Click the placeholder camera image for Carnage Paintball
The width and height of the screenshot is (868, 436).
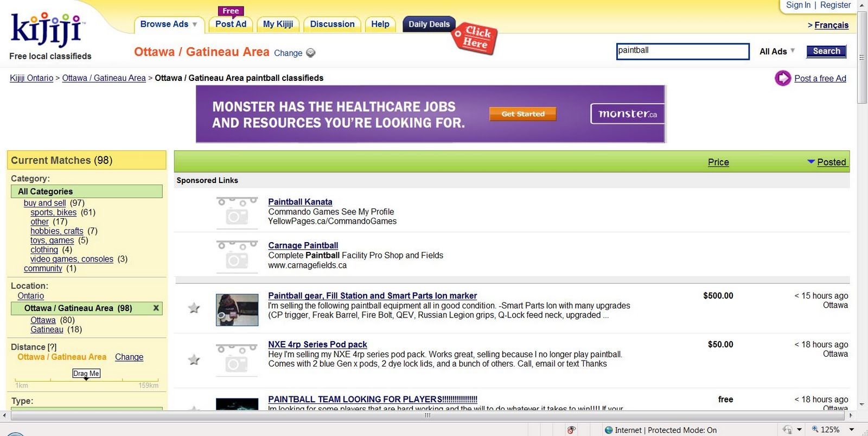[237, 256]
